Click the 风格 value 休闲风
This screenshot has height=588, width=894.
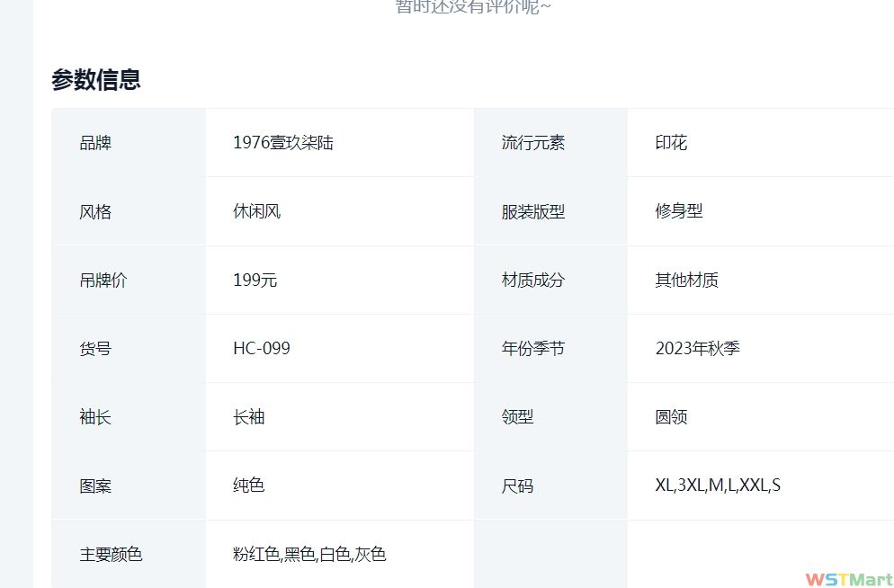pyautogui.click(x=256, y=211)
